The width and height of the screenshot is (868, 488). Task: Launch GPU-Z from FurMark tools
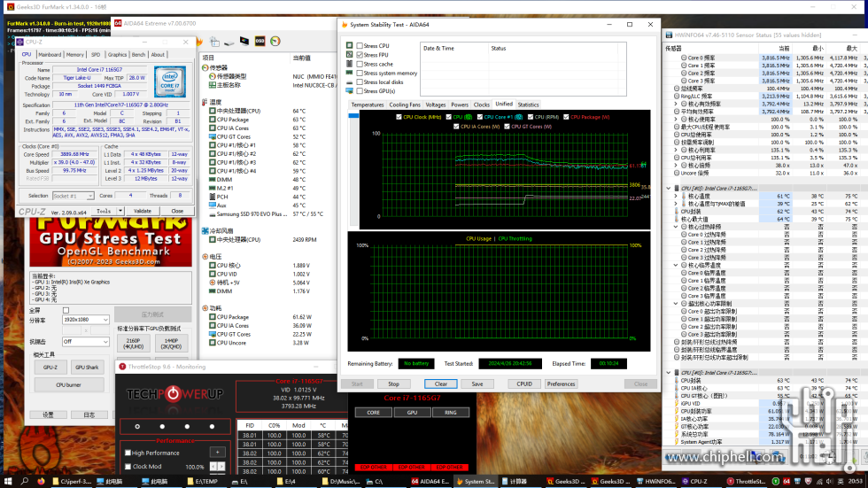click(x=50, y=368)
